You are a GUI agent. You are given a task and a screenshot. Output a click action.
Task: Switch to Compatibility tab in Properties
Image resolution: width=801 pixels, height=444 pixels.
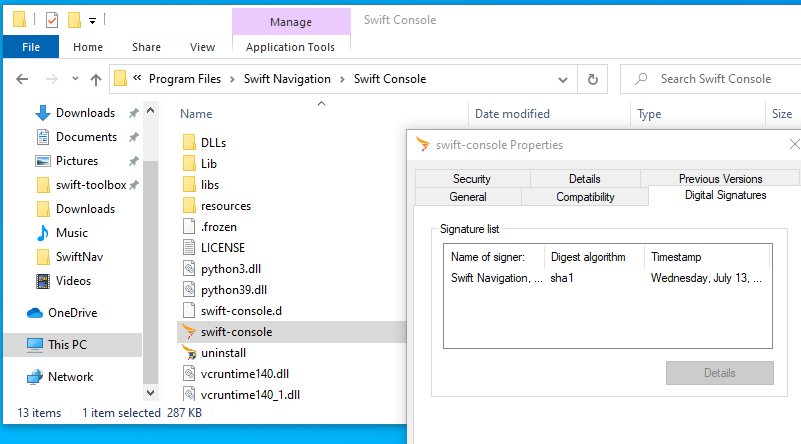pyautogui.click(x=585, y=197)
